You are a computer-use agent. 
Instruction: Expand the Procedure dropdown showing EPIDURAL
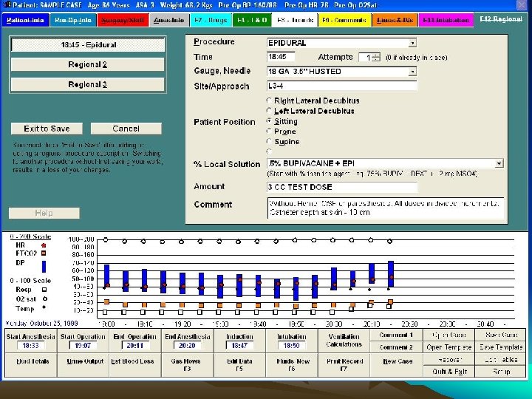tap(412, 43)
